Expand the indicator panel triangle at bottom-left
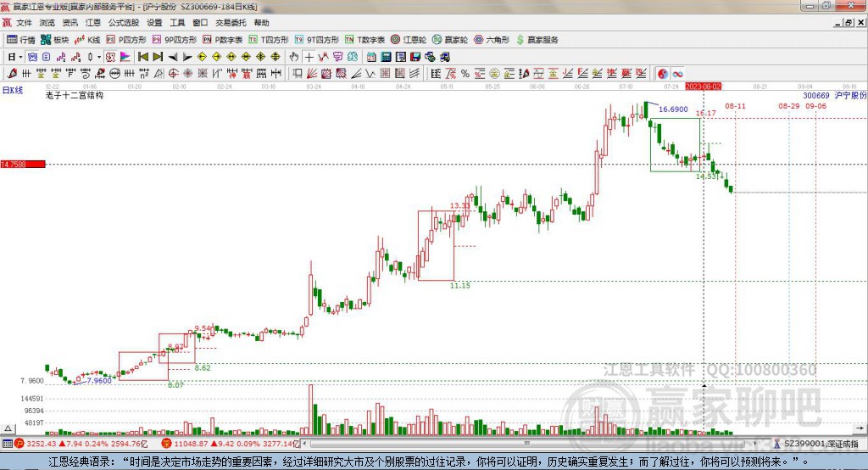This screenshot has height=470, width=868. tap(8, 428)
